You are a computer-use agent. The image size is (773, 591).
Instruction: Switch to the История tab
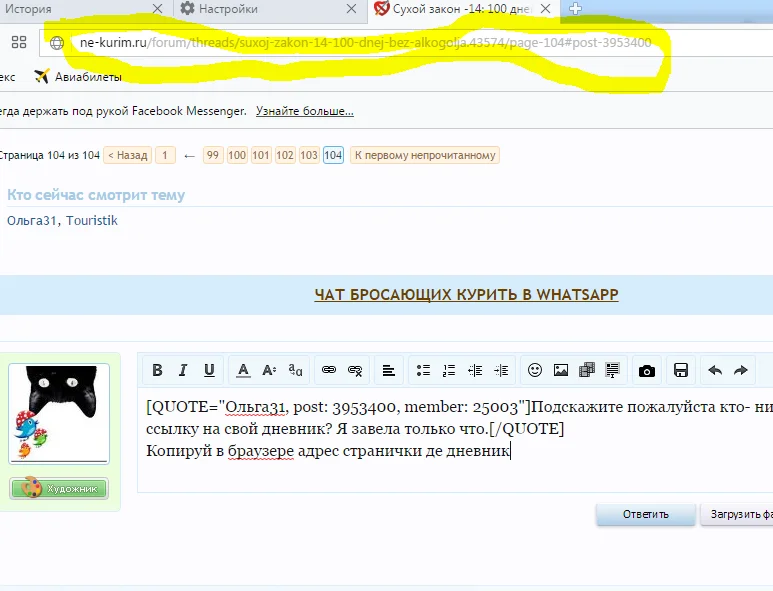point(74,9)
